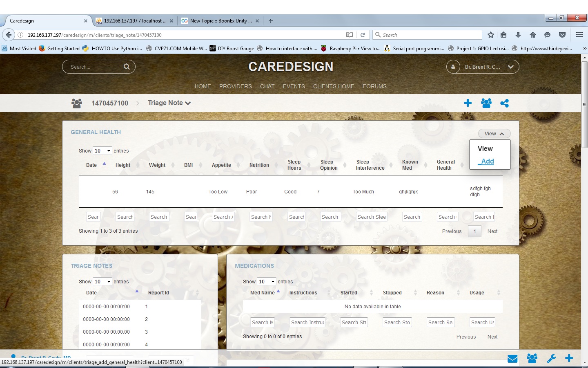588x368 pixels.
Task: Click the wrench icon in bottom bar
Action: (551, 359)
